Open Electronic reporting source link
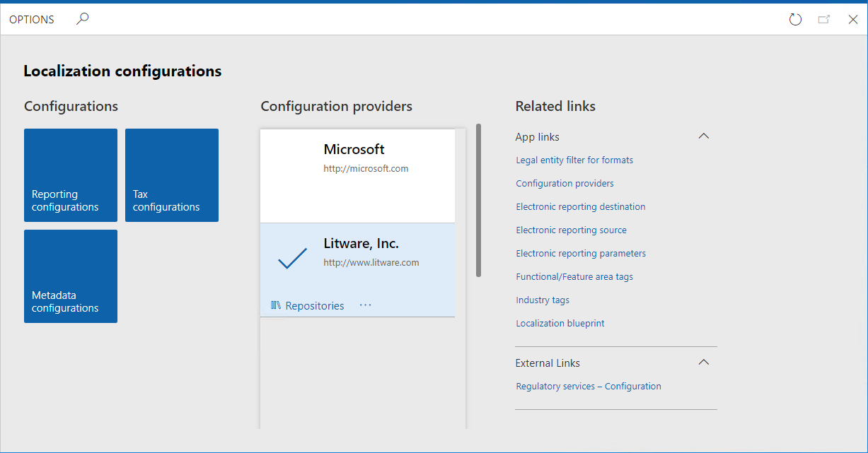Image resolution: width=868 pixels, height=453 pixels. point(571,230)
